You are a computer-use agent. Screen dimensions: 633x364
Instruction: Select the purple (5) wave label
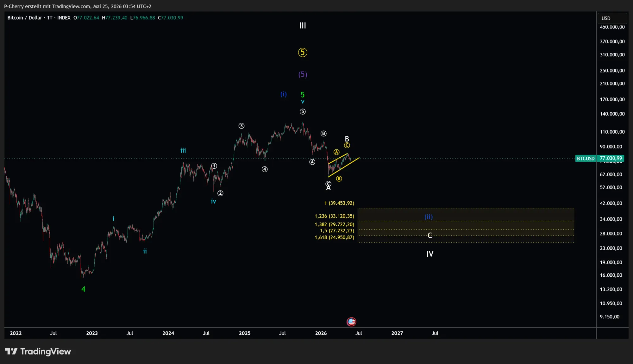(x=303, y=74)
